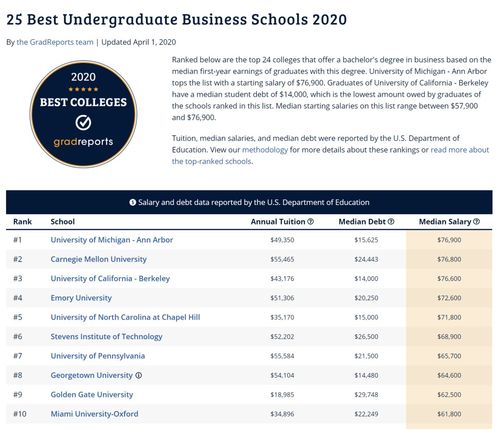Open University of Michigan - Ann Arbor link
500x429 pixels.
click(x=112, y=240)
